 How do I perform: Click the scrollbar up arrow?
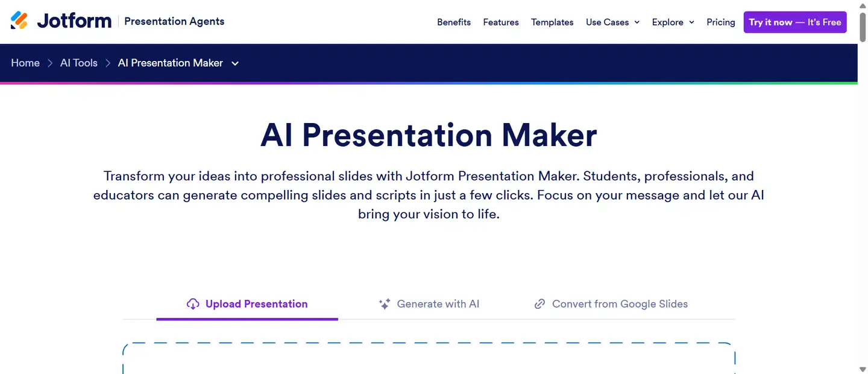click(x=863, y=5)
